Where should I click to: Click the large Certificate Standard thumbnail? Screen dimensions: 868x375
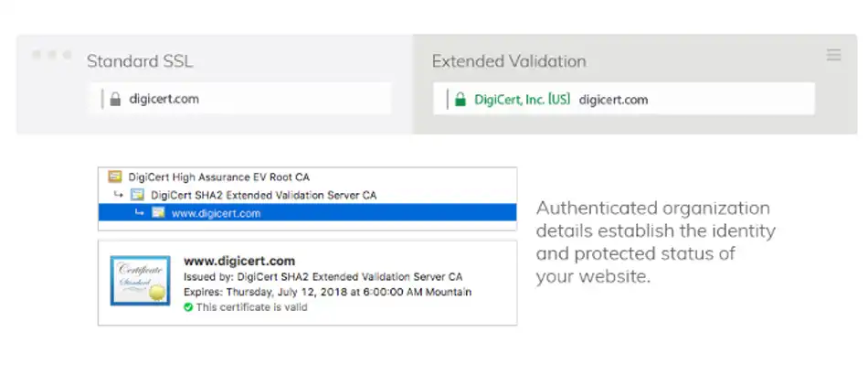click(x=140, y=280)
